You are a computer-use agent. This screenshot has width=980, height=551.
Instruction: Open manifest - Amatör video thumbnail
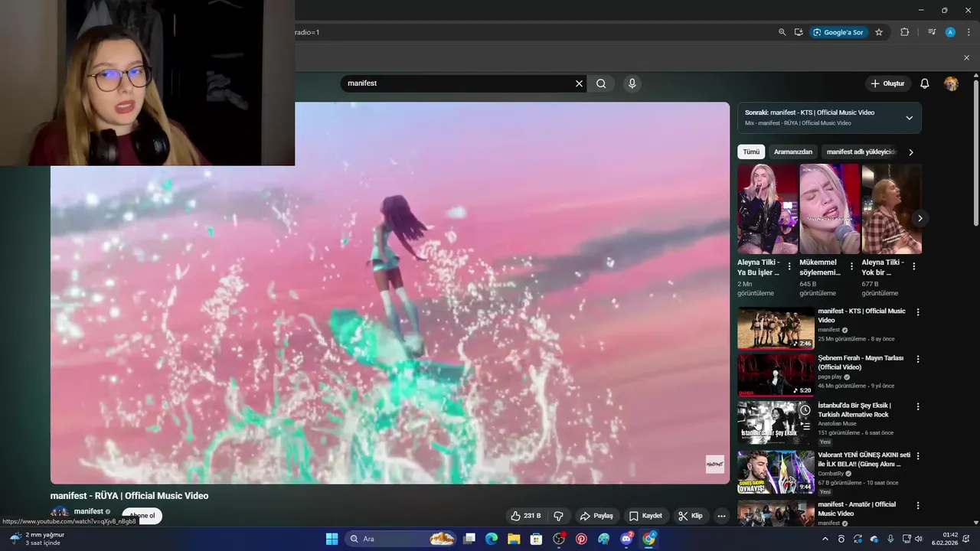click(776, 513)
